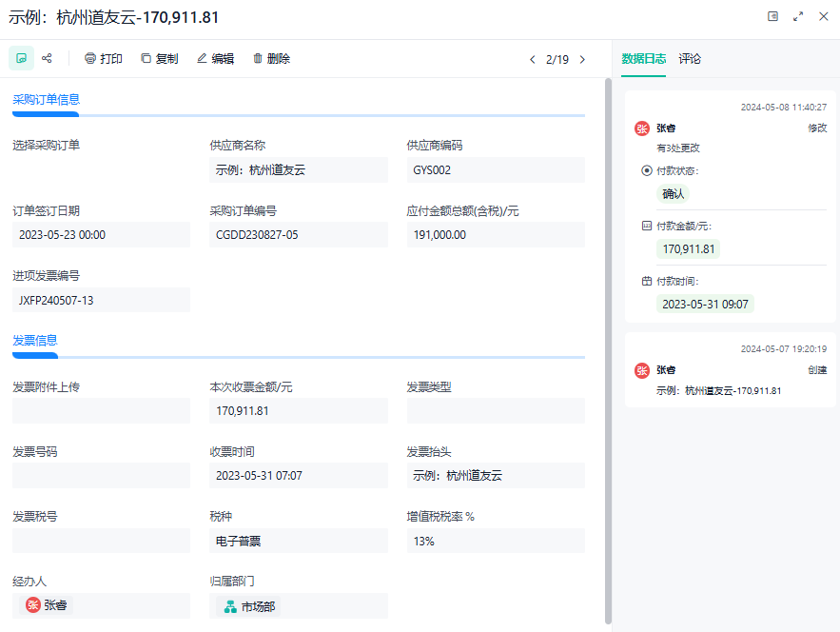Click log timestamp 2024-05-08 11:40:27

coord(784,108)
